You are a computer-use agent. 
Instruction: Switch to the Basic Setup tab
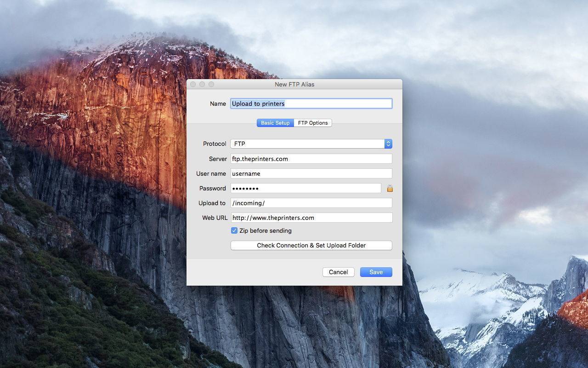275,123
